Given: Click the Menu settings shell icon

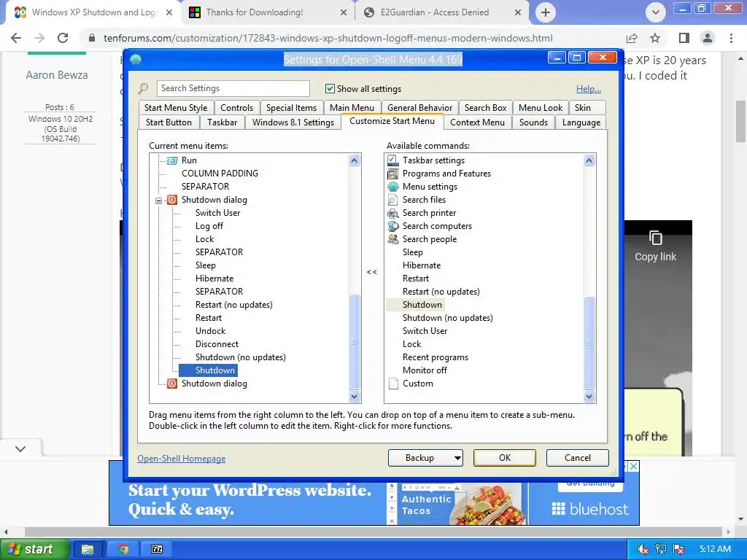Looking at the screenshot, I should click(393, 187).
